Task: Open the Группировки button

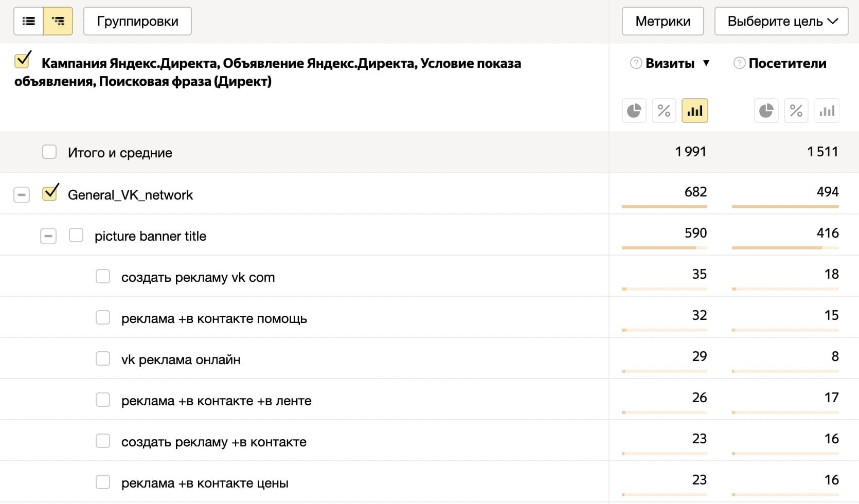Action: coord(137,21)
